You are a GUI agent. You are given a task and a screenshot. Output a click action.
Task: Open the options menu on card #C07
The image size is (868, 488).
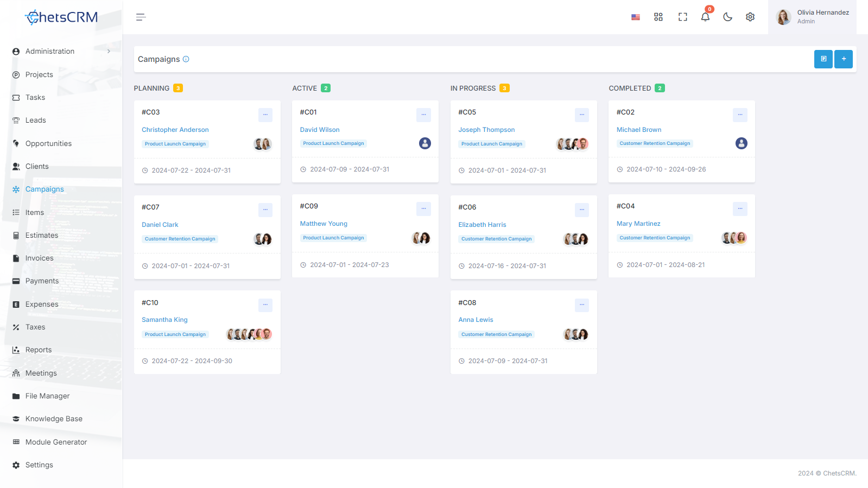click(265, 210)
